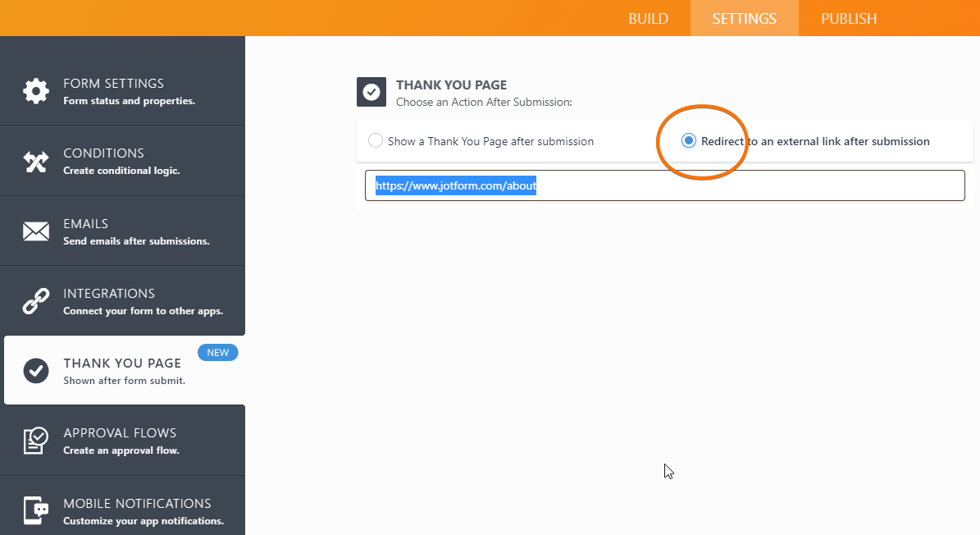Click the Emails envelope icon
The image size is (980, 535).
[x=35, y=231]
